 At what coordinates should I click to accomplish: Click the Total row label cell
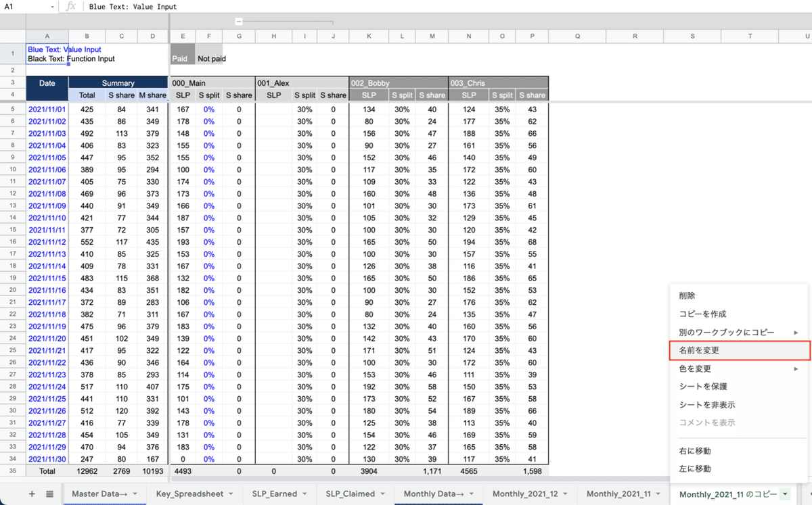click(x=47, y=471)
